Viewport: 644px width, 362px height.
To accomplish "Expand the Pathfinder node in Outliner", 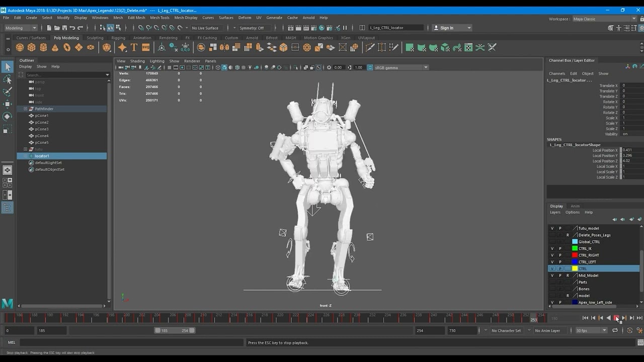I will (25, 109).
